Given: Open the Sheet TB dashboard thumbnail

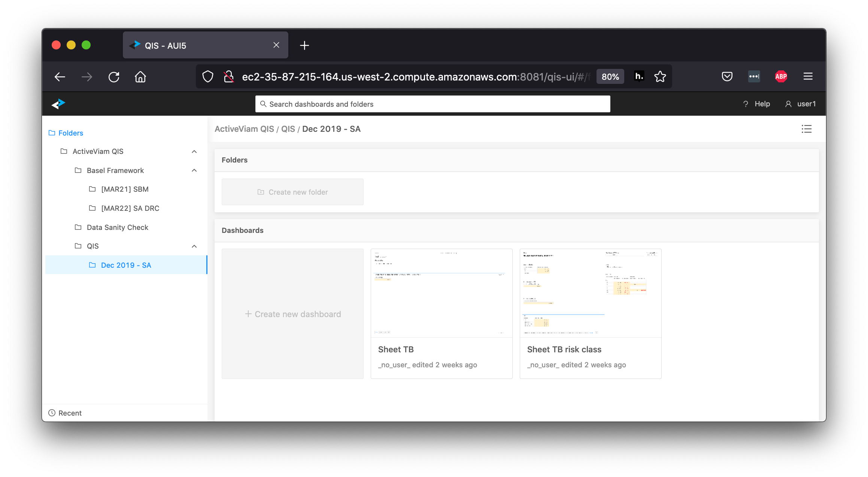Looking at the screenshot, I should (441, 293).
